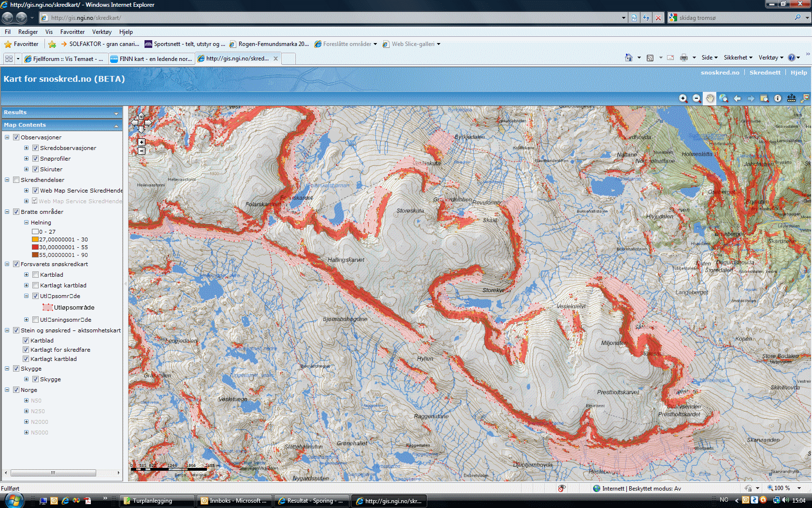Select the zoom in magnifier tool

(x=683, y=98)
